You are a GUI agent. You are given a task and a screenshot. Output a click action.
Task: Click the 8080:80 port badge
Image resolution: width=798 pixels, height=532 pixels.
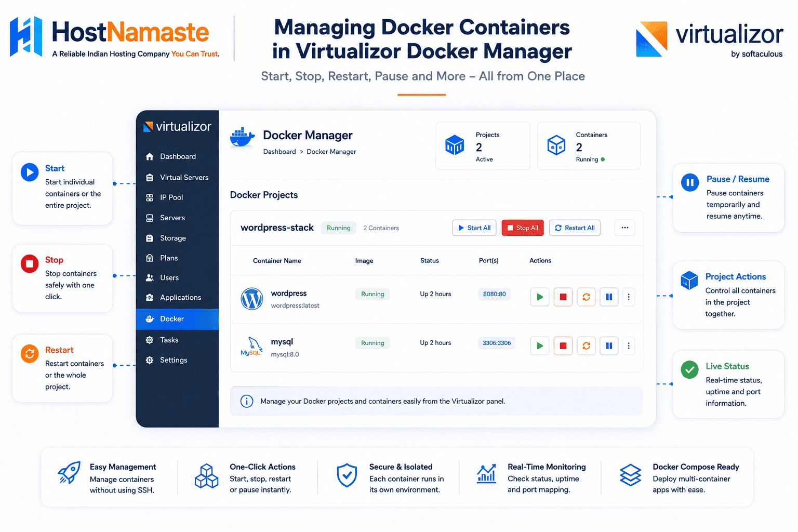(x=495, y=294)
